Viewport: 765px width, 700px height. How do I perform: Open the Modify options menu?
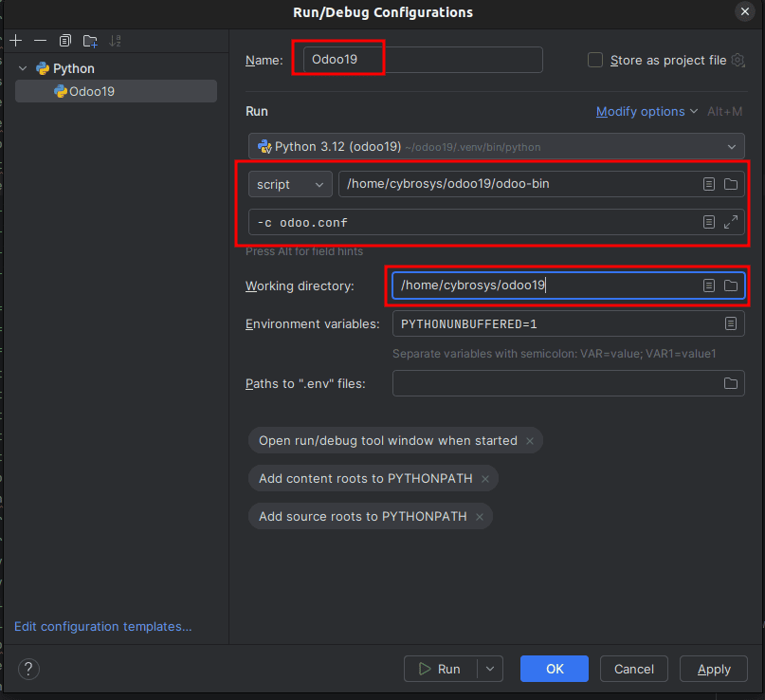[x=647, y=111]
